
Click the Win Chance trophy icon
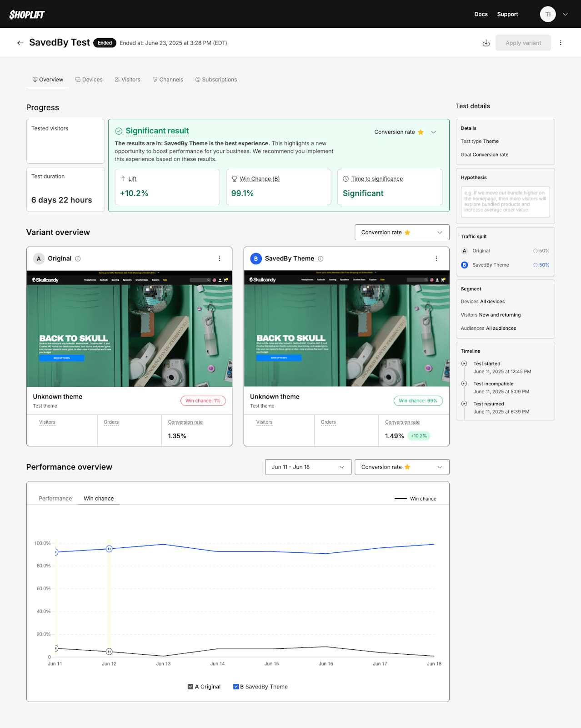pyautogui.click(x=235, y=179)
